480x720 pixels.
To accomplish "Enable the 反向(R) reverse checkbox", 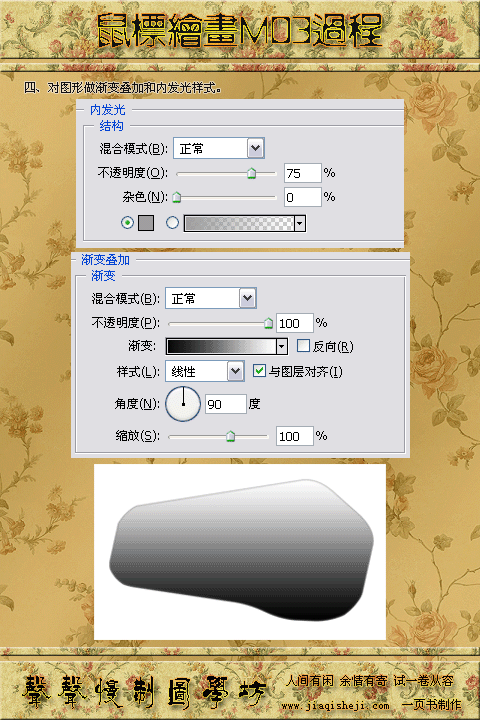I will click(303, 345).
